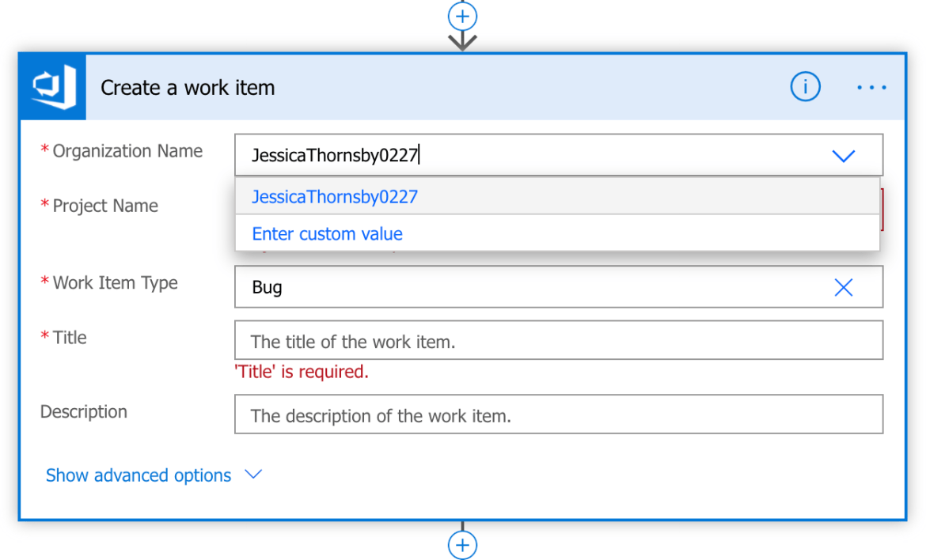This screenshot has width=926, height=560.
Task: Click the connector arrow above the card
Action: [x=463, y=41]
